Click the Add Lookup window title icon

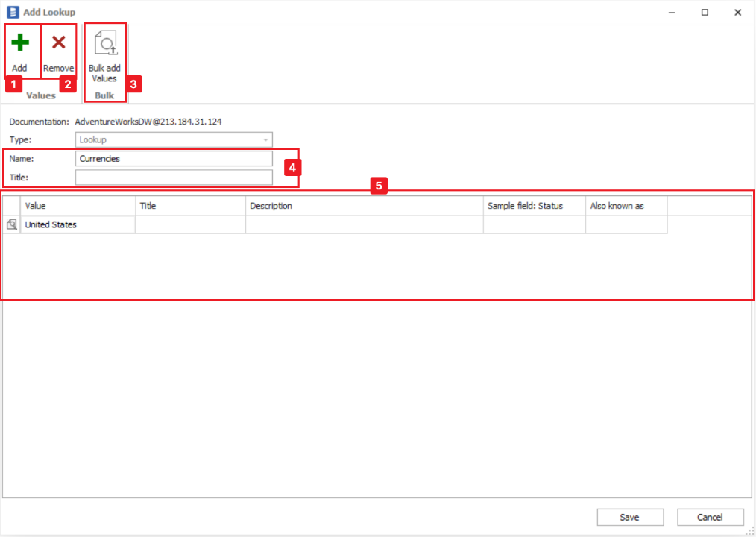(12, 12)
